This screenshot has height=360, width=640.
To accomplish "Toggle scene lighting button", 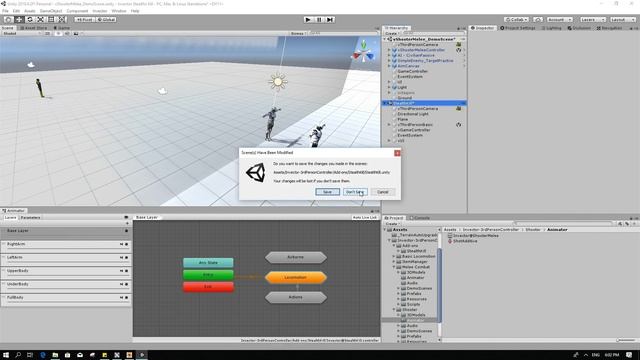I will 58,33.
